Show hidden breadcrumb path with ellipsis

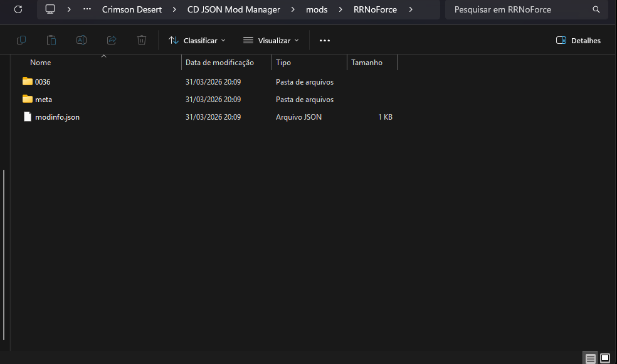(87, 9)
